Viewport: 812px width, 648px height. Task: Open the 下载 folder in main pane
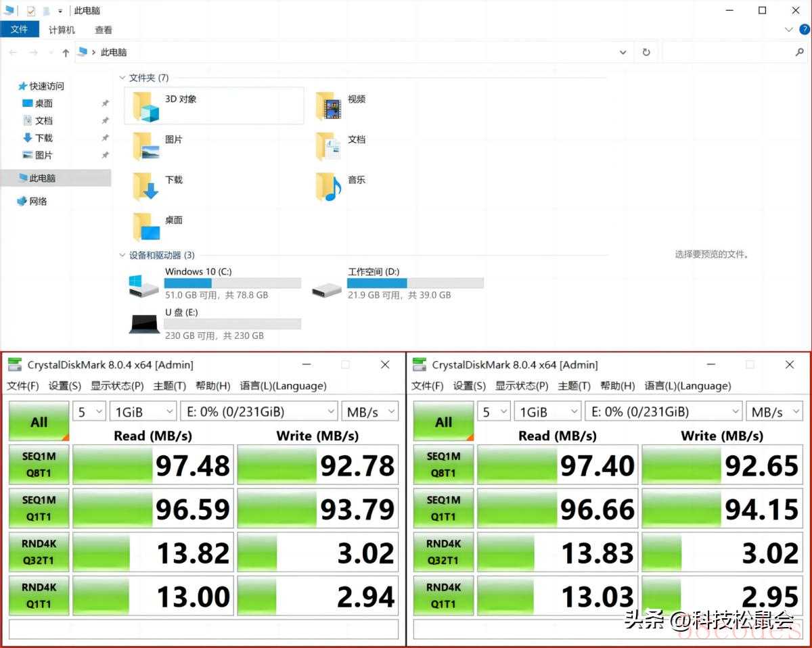coord(158,186)
